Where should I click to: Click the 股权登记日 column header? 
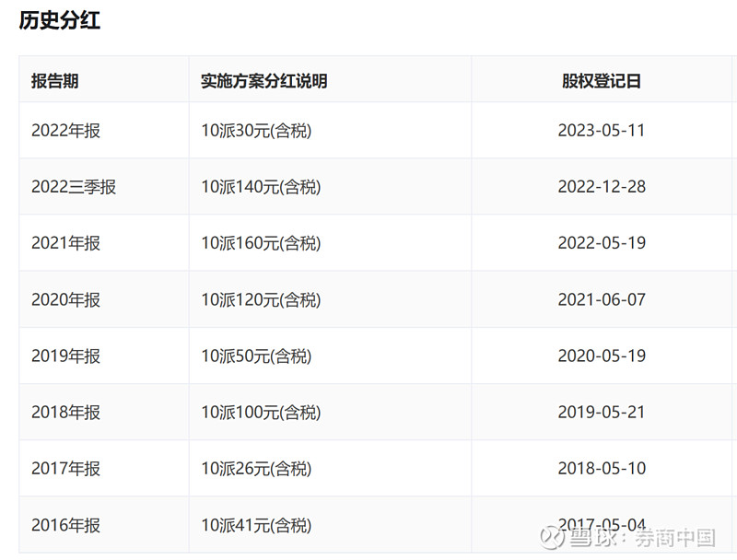[x=601, y=81]
